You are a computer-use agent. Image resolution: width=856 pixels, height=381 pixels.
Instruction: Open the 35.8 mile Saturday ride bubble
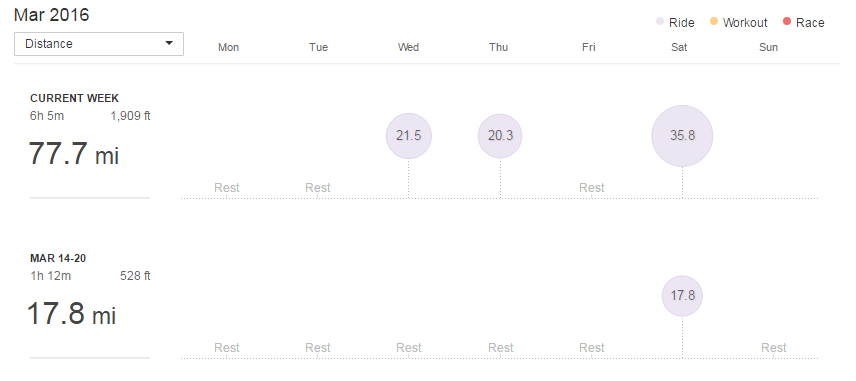[x=682, y=136]
